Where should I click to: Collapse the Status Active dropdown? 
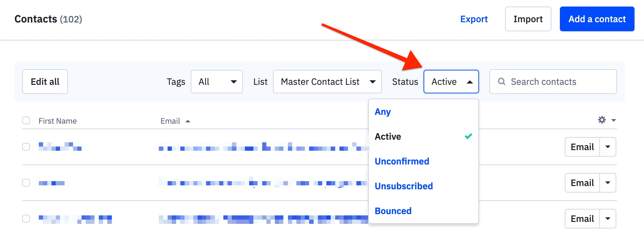coord(451,82)
